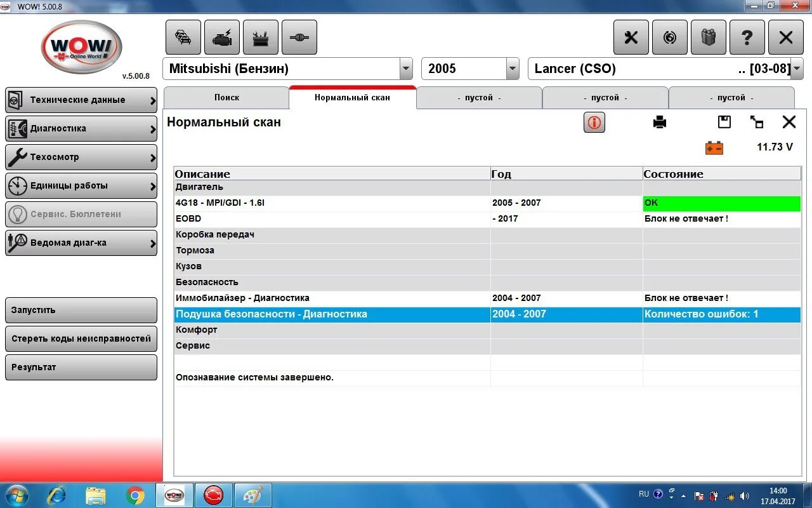Save the scan report with floppy icon
This screenshot has height=508, width=812.
coord(724,122)
